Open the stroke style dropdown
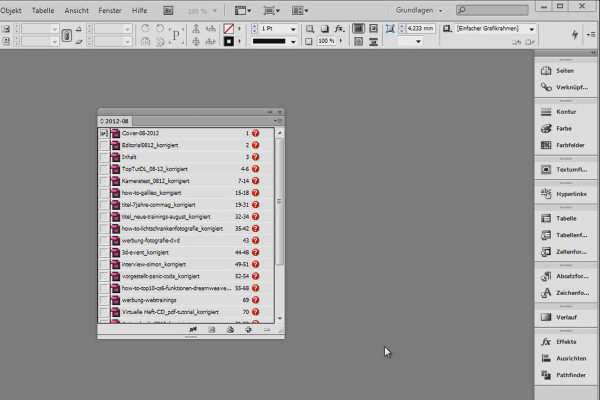 point(293,41)
